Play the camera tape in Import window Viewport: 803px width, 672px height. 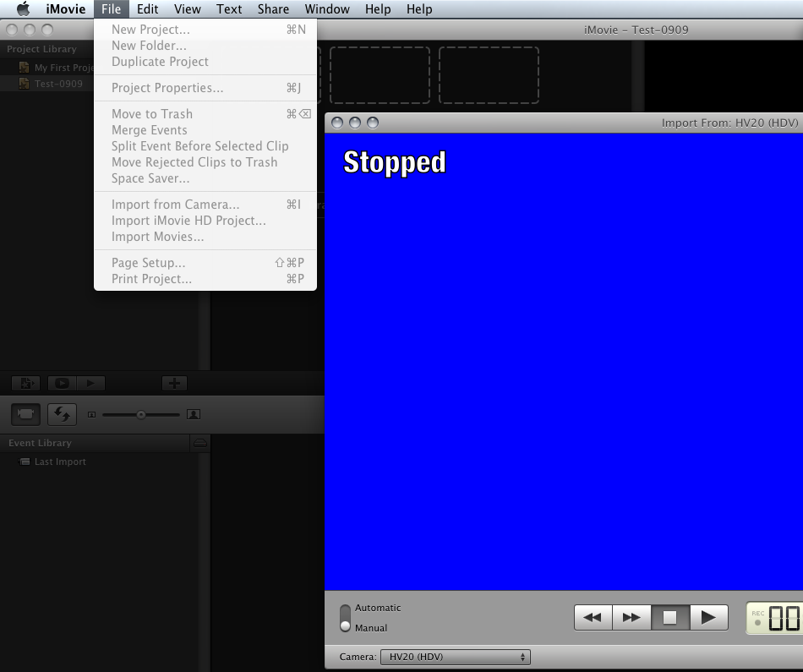pyautogui.click(x=709, y=617)
